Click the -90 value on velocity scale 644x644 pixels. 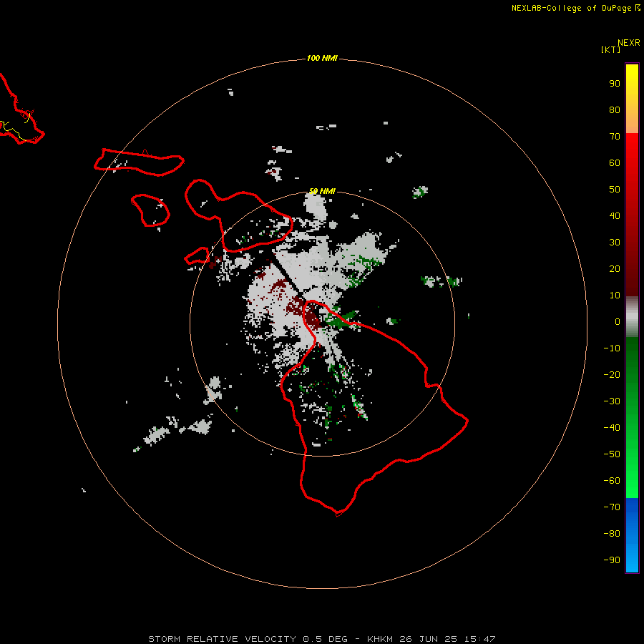(x=612, y=560)
